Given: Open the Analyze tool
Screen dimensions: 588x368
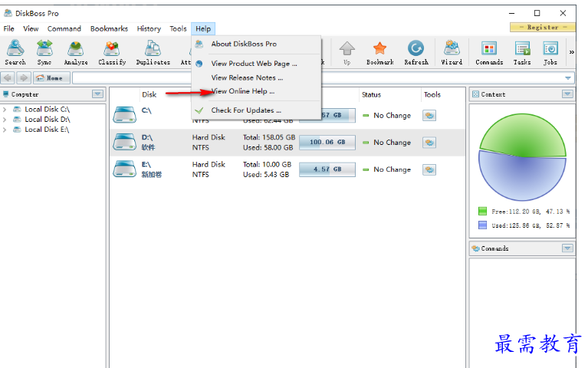Looking at the screenshot, I should [x=76, y=53].
